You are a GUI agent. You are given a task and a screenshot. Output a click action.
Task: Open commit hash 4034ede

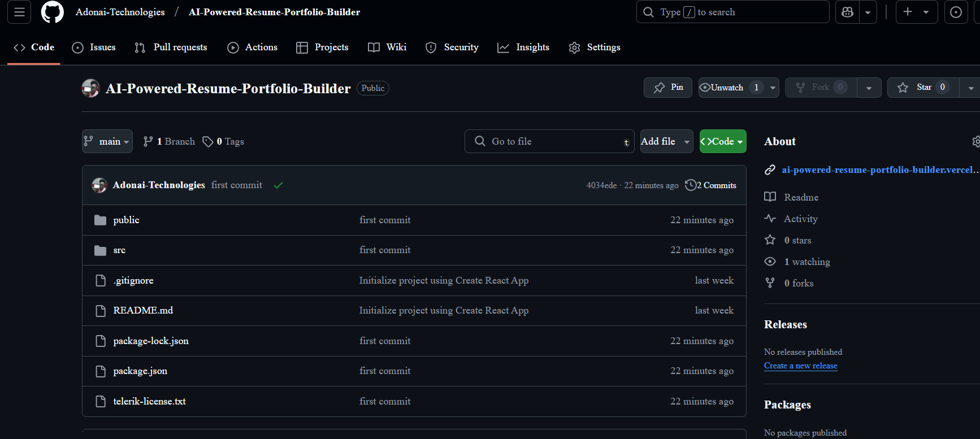click(601, 185)
